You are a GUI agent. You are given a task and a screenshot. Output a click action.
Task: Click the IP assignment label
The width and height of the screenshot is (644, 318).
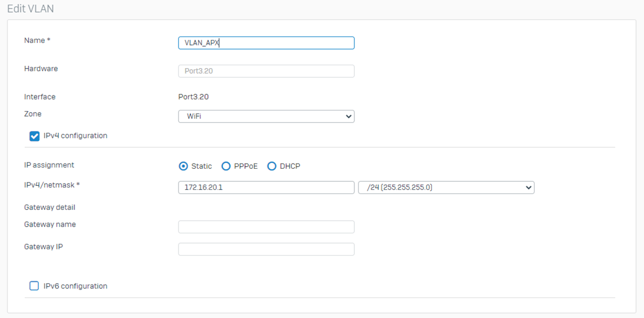click(49, 165)
